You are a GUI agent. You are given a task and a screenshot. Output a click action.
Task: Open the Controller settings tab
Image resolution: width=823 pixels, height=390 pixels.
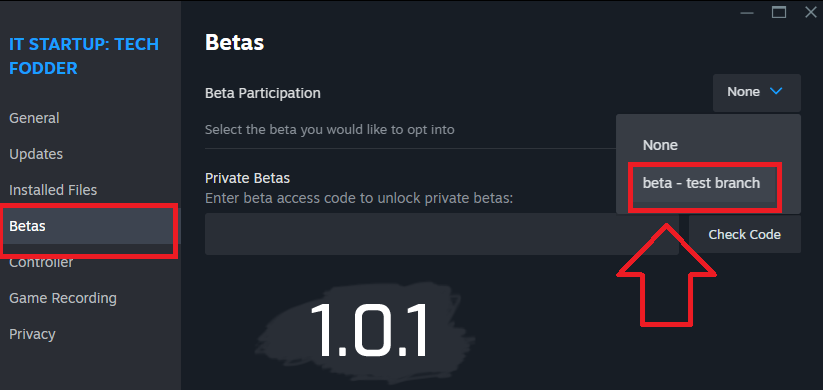(x=41, y=262)
